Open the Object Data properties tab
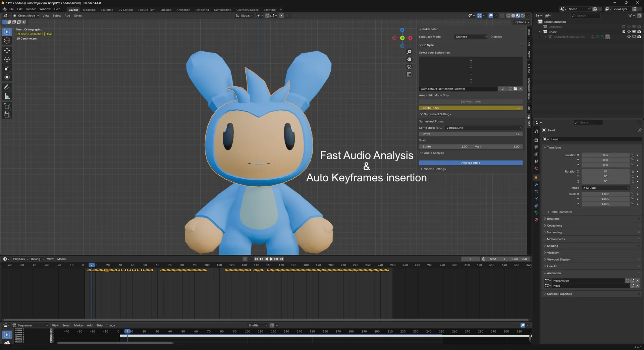Image resolution: width=644 pixels, height=350 pixels. [x=536, y=213]
